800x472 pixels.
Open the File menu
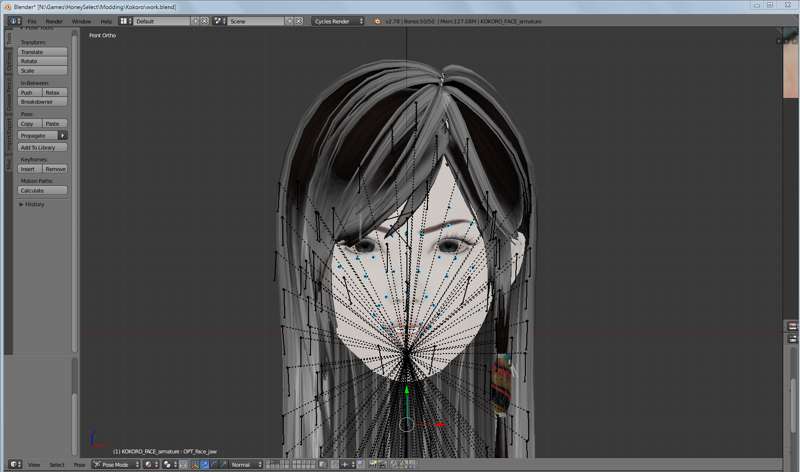tap(32, 21)
